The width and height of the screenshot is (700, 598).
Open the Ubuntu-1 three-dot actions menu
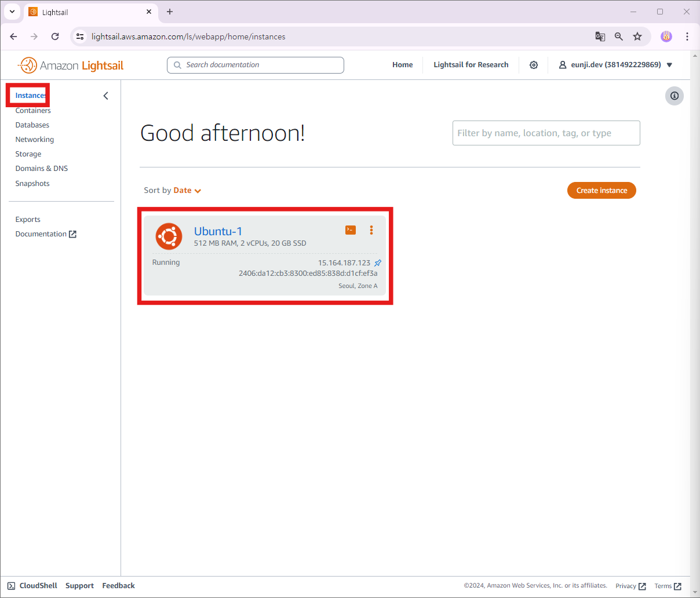(x=371, y=230)
